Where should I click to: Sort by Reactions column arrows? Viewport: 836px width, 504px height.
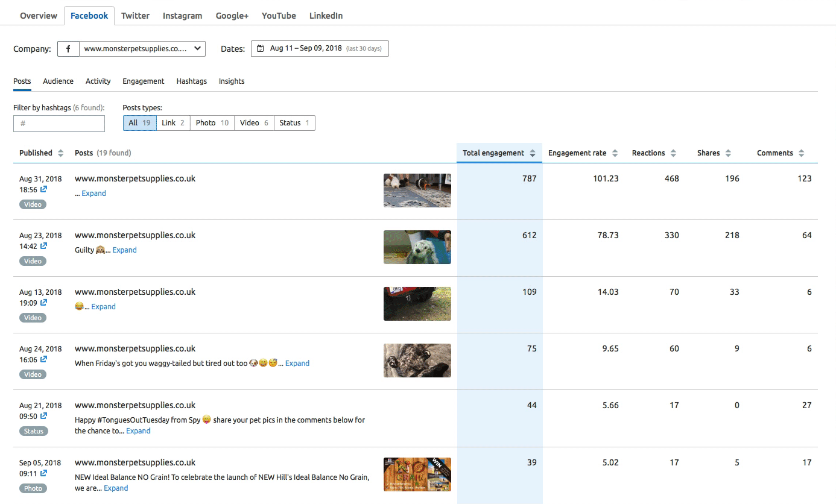coord(673,153)
